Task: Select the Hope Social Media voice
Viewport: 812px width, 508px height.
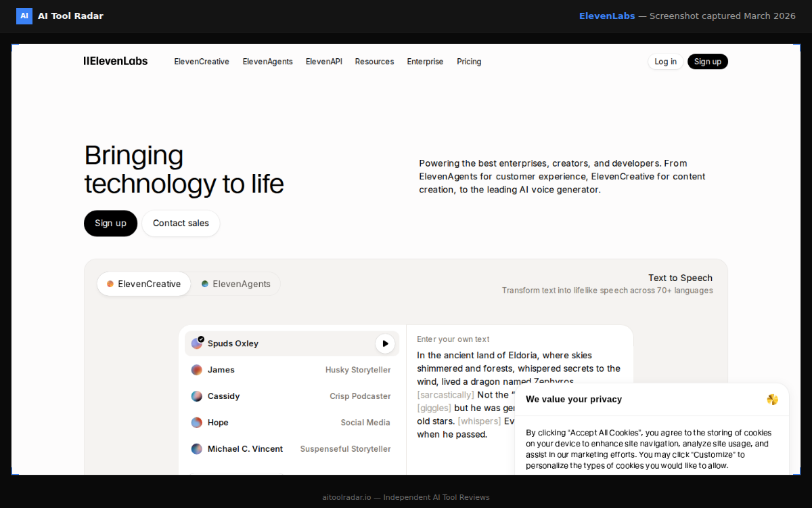Action: (292, 423)
